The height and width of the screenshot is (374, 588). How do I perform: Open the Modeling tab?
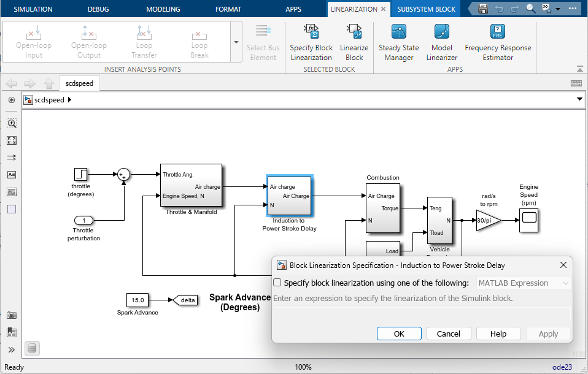coord(163,9)
